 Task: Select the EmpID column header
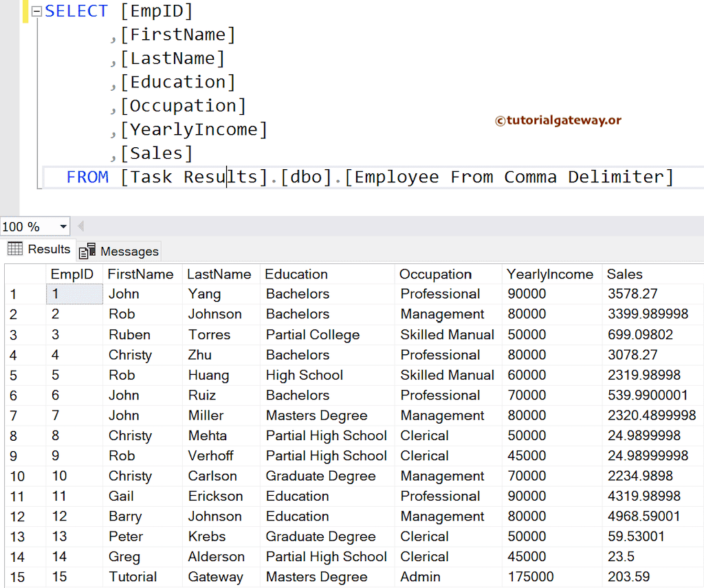(x=74, y=274)
